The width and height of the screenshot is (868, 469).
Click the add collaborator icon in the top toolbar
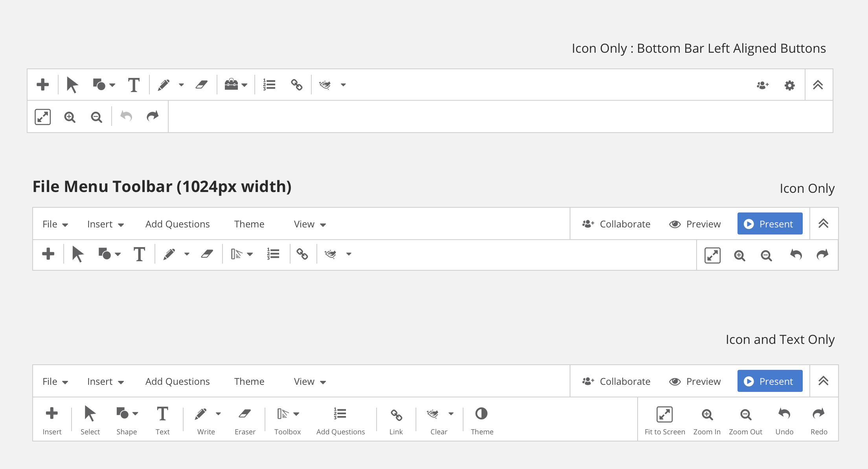[x=763, y=85]
